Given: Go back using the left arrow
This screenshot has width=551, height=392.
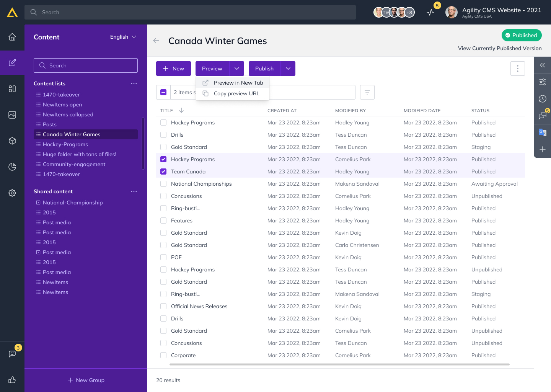Looking at the screenshot, I should (156, 41).
